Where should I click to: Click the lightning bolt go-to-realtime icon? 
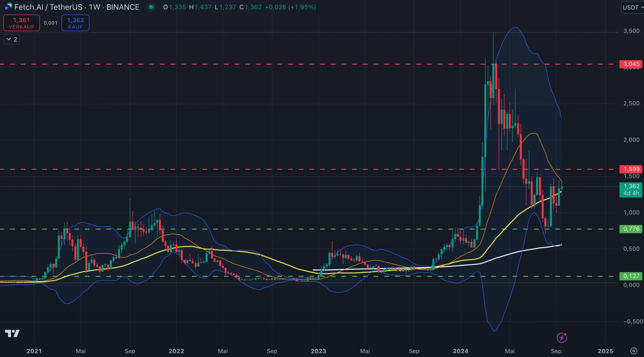562,338
